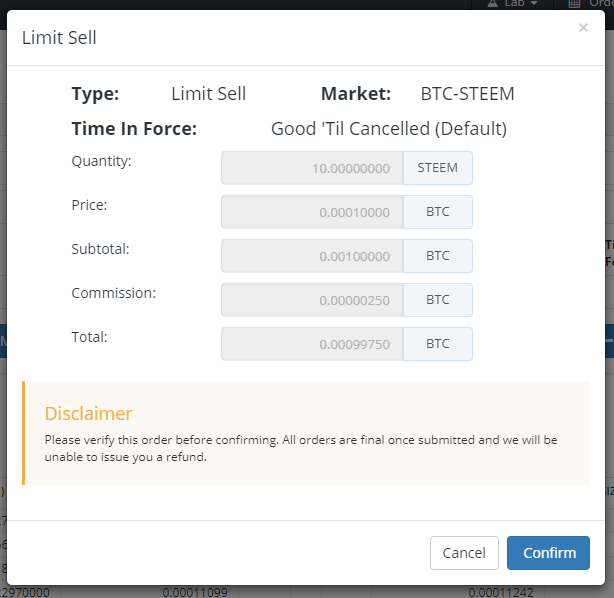Viewport: 614px width, 598px height.
Task: Click the Subtotal field showing 0.00100000
Action: pos(312,256)
